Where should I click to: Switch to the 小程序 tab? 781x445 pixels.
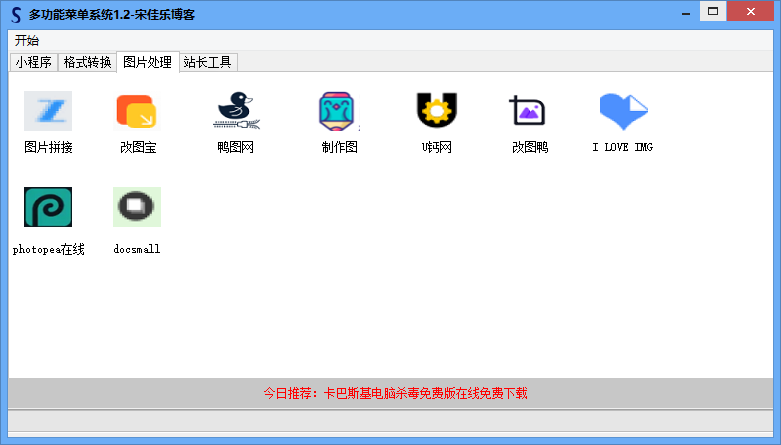coord(33,62)
